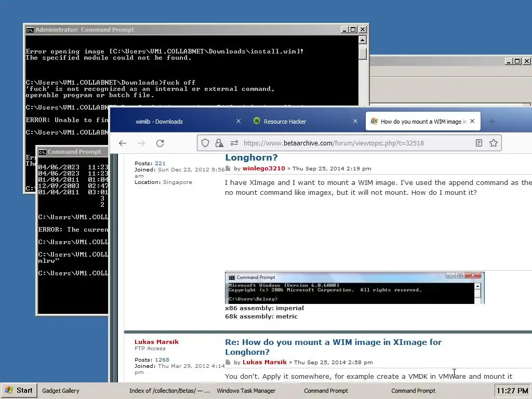Image resolution: width=532 pixels, height=399 pixels.
Task: Open the 1268 posts count link
Action: (162, 360)
